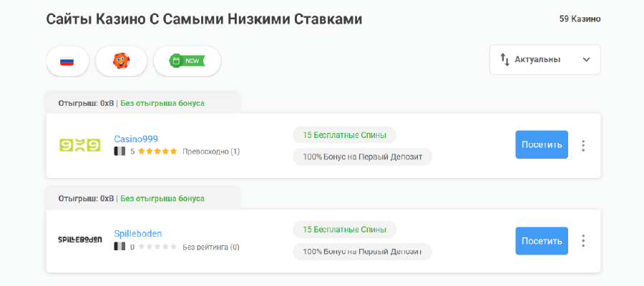Click the chevron arrow in the sort box
Screen dimensions: 644x286
[586, 60]
